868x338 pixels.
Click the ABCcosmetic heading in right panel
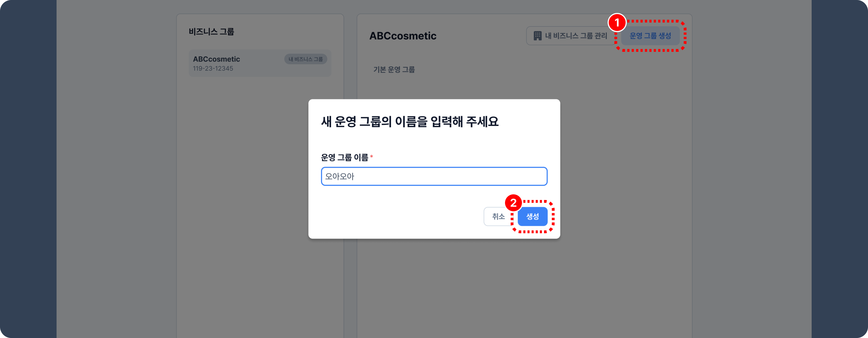click(403, 36)
